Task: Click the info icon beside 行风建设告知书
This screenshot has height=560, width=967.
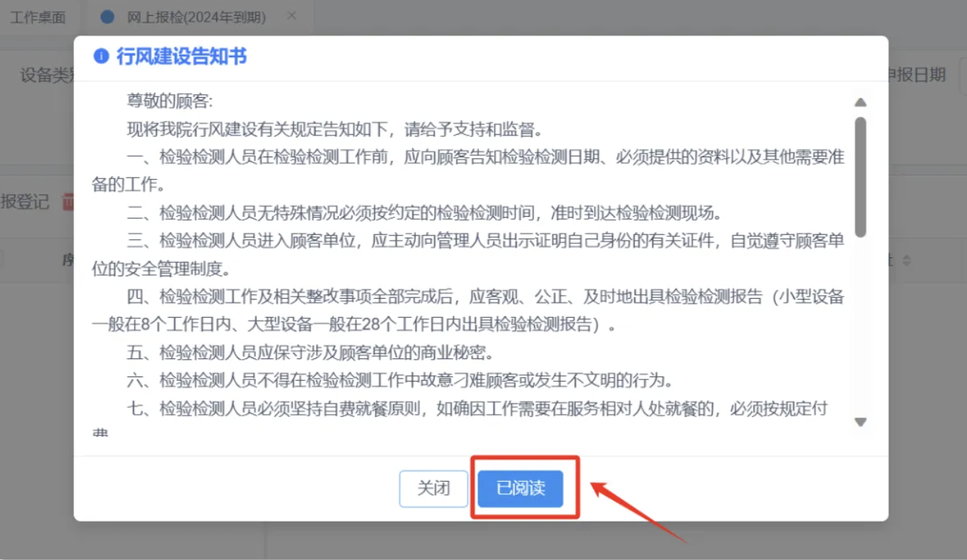Action: click(x=101, y=56)
